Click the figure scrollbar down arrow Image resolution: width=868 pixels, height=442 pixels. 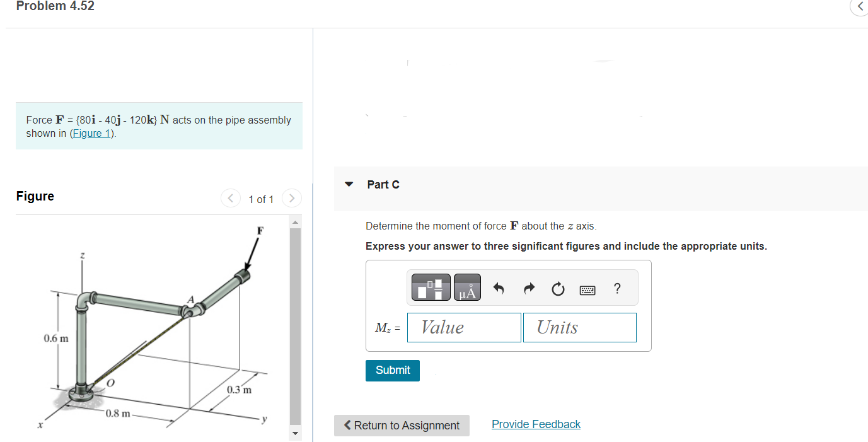coord(294,434)
